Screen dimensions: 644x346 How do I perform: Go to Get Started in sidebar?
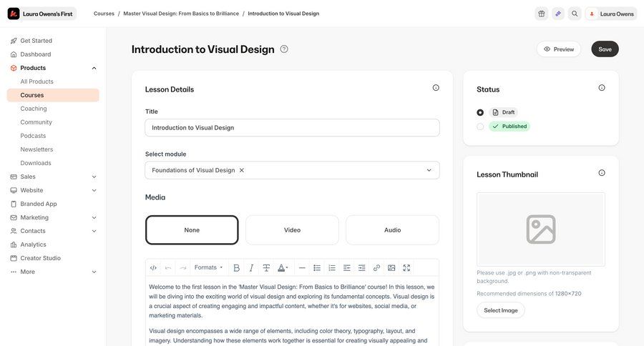point(36,41)
